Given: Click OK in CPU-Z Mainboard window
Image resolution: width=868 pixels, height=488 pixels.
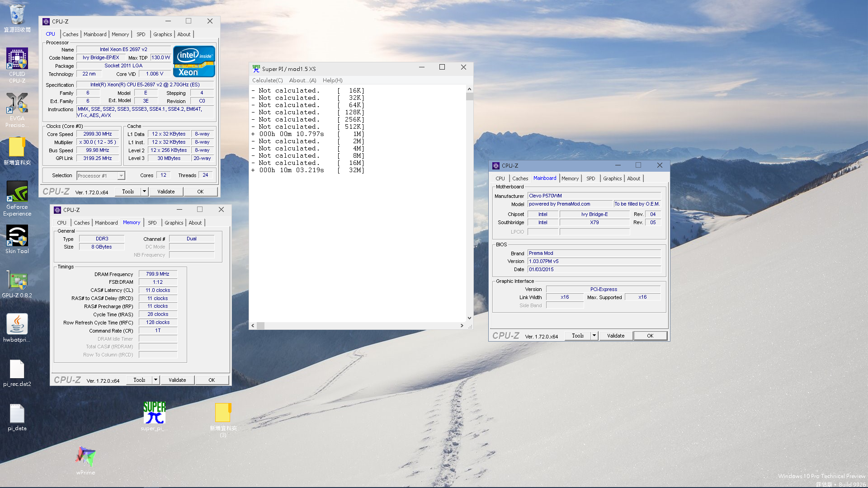Looking at the screenshot, I should point(650,336).
